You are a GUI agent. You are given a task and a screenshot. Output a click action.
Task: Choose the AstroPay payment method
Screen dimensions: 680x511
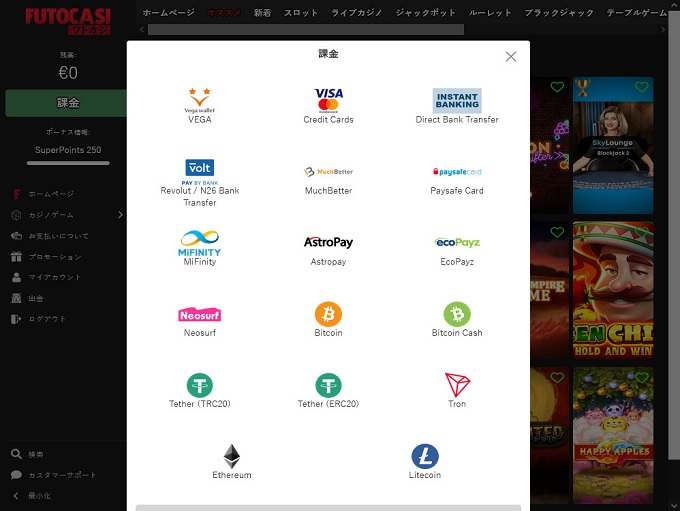pyautogui.click(x=328, y=242)
